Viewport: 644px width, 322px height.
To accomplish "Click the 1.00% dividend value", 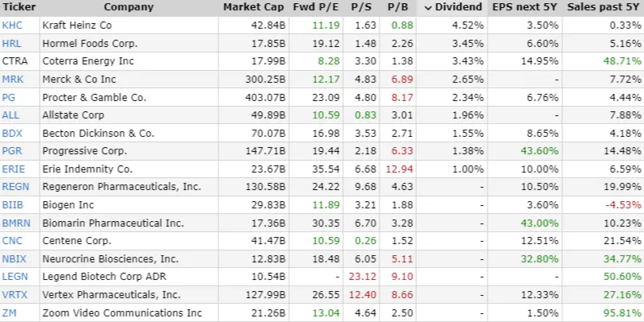I will [x=468, y=169].
